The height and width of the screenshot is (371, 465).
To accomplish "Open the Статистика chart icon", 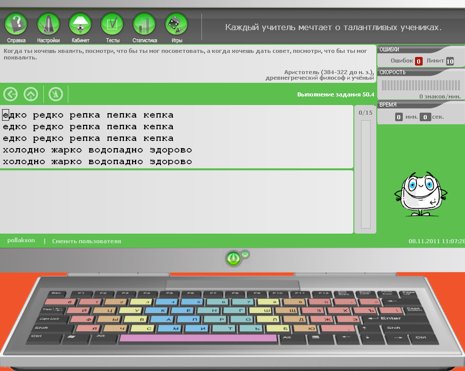I will (x=144, y=24).
